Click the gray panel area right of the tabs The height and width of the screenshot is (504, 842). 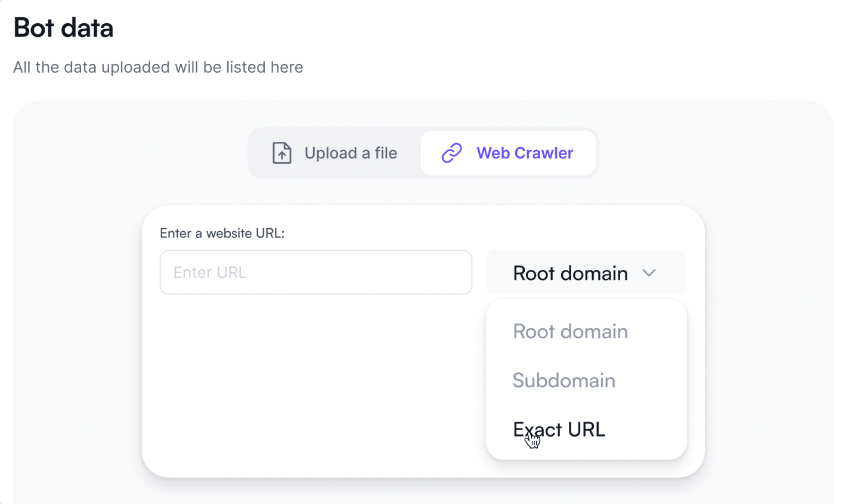coord(716,153)
